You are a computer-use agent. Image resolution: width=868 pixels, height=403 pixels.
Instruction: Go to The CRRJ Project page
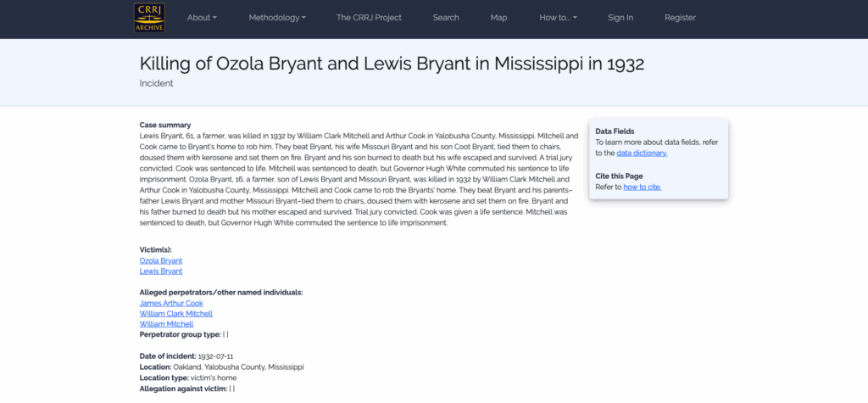(x=369, y=18)
